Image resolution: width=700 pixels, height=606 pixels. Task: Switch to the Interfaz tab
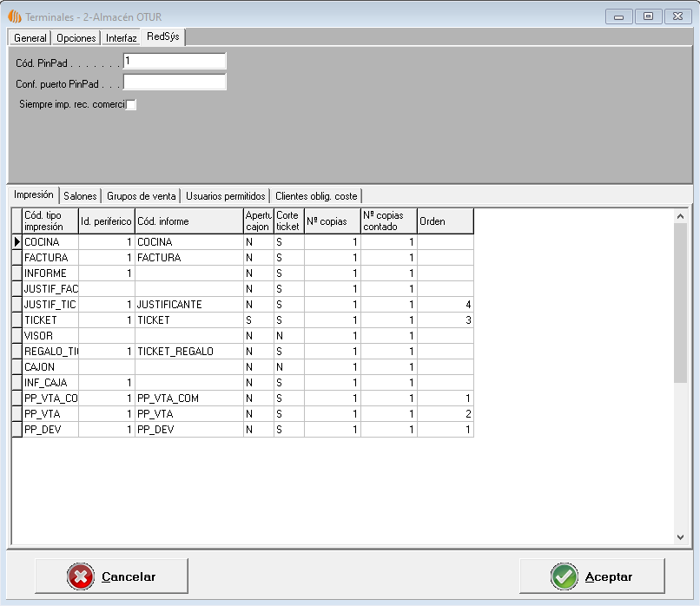[122, 38]
